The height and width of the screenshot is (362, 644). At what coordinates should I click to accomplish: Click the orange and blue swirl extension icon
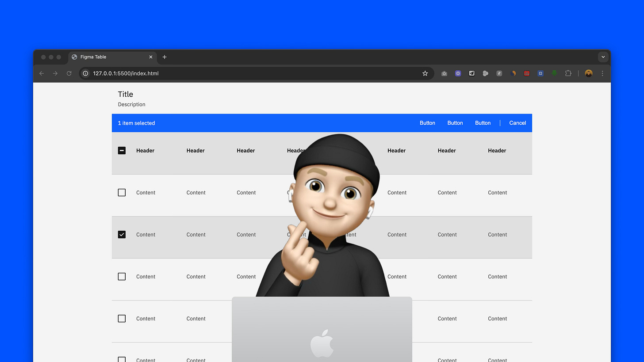coord(513,73)
